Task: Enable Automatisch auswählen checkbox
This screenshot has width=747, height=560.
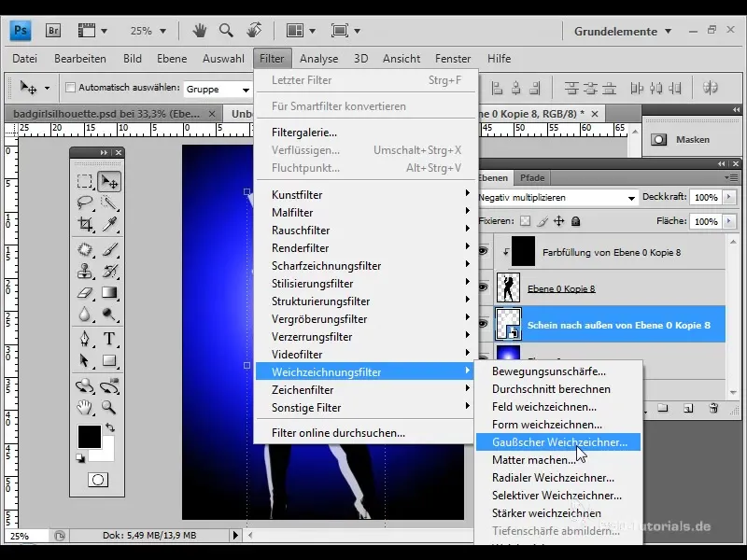Action: click(71, 88)
